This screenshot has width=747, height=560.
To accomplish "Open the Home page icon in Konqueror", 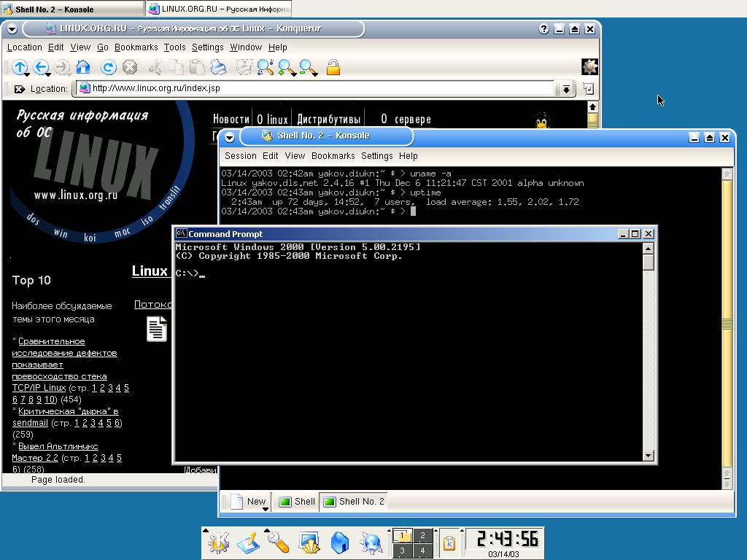I will [x=83, y=67].
